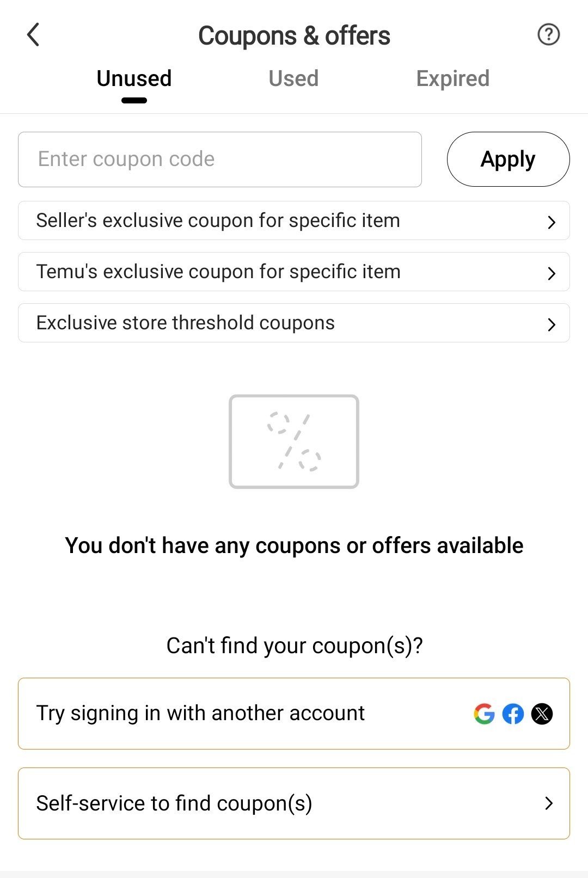The width and height of the screenshot is (588, 878).
Task: Tap the Google sign-in icon
Action: [x=484, y=714]
